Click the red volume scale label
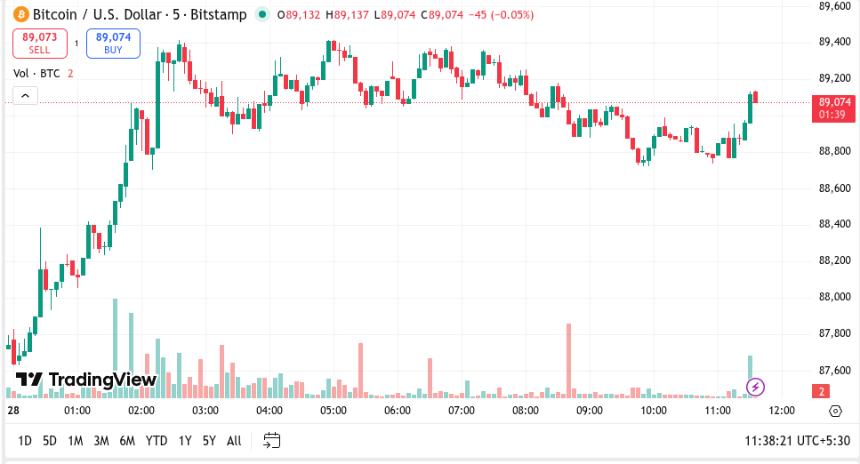Viewport: 860px width, 464px height. point(820,391)
